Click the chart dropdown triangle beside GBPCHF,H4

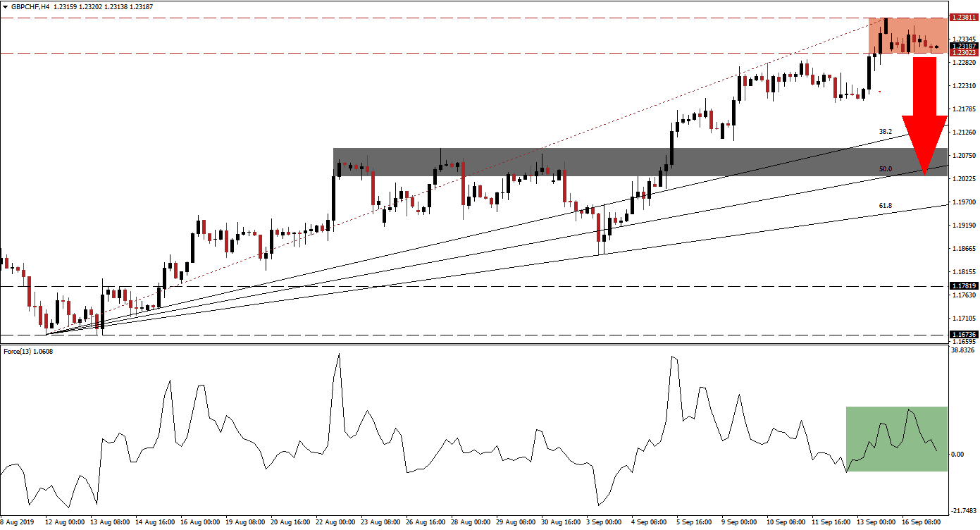(x=5, y=6)
